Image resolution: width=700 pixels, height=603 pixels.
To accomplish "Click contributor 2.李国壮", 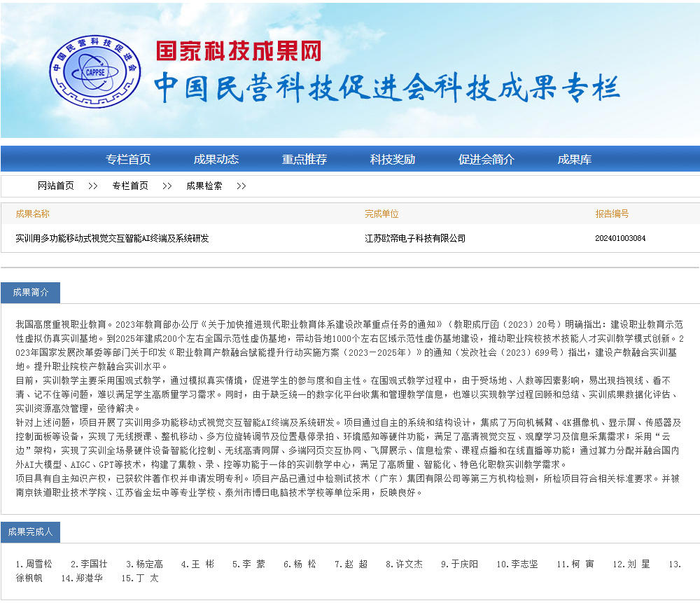I will (89, 564).
